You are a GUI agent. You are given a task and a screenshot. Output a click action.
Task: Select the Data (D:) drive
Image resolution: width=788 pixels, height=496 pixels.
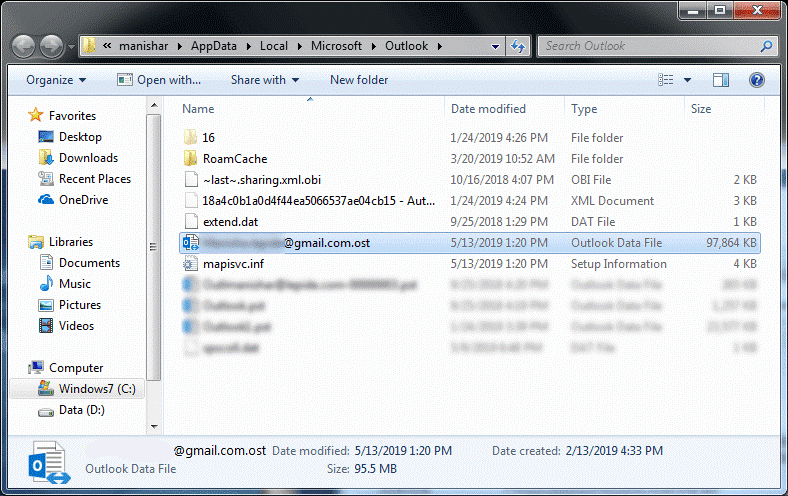click(81, 410)
